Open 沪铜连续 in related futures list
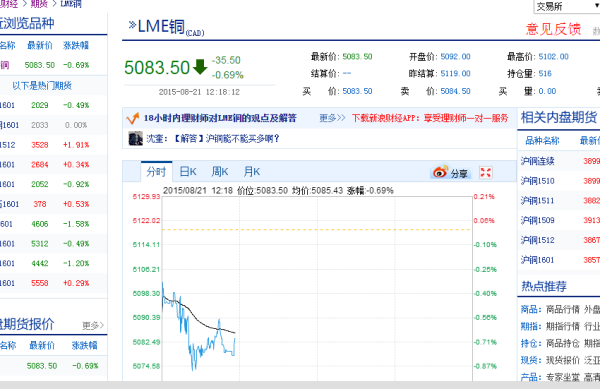 pos(537,161)
